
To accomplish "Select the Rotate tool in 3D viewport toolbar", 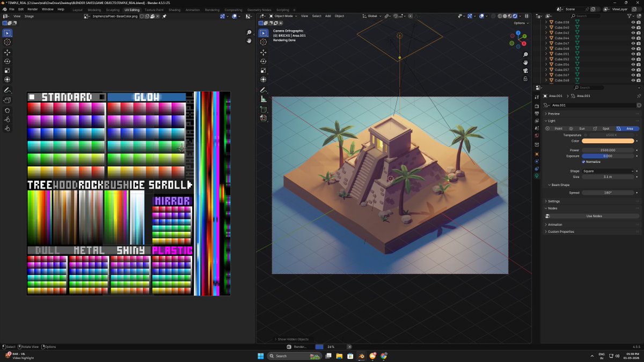I will 263,62.
